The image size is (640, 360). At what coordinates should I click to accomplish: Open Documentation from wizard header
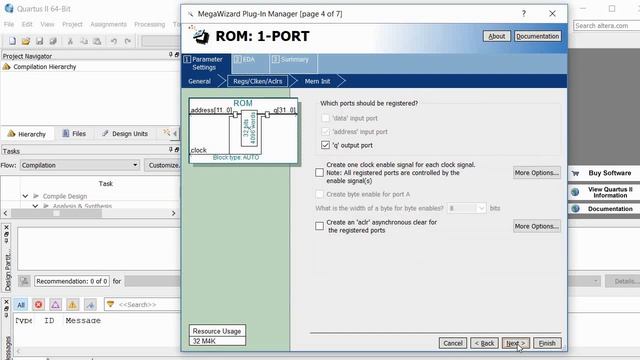click(x=537, y=36)
